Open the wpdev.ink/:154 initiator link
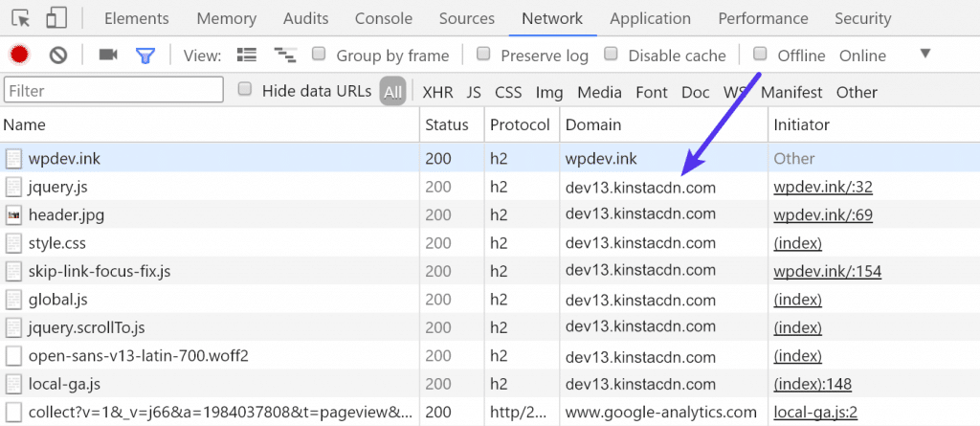 tap(828, 272)
